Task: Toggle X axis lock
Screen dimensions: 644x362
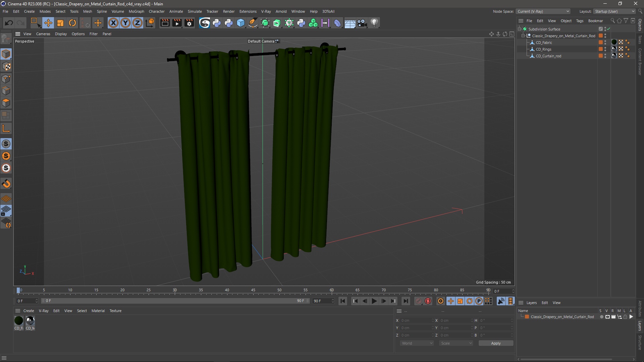Action: tap(113, 23)
